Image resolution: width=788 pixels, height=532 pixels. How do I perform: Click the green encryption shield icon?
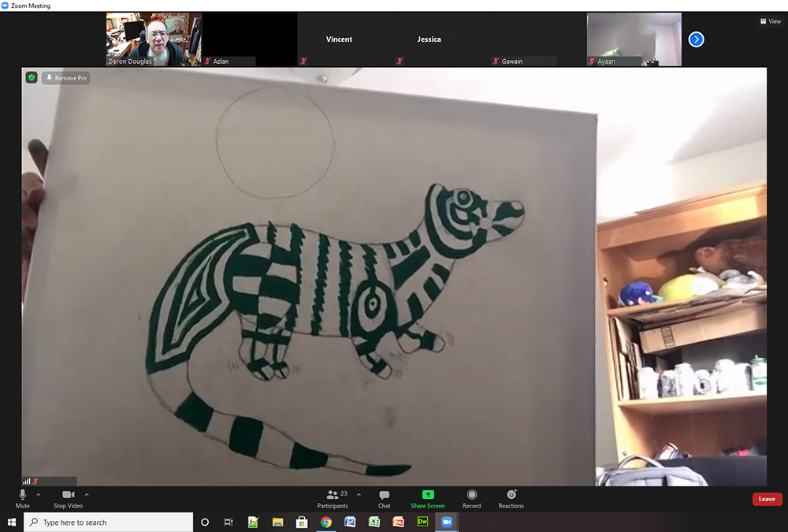[x=32, y=78]
